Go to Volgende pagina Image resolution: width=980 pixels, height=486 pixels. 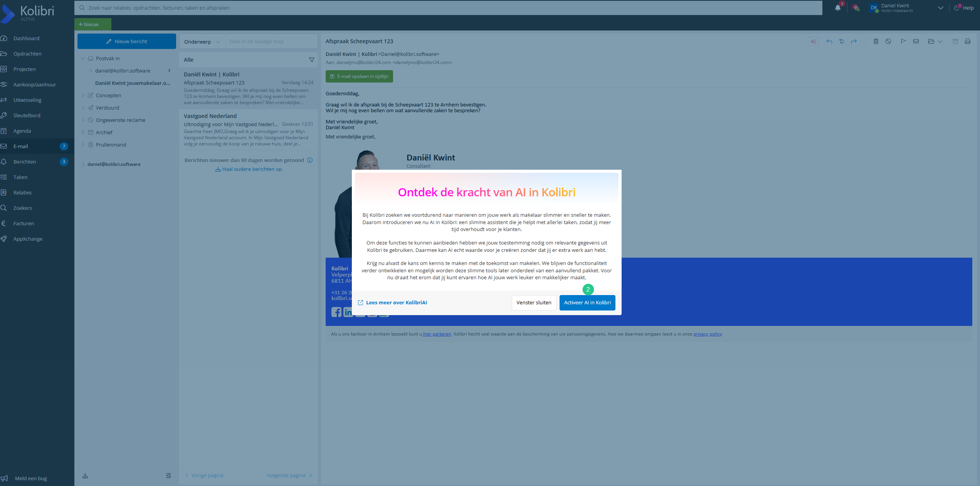pos(289,475)
